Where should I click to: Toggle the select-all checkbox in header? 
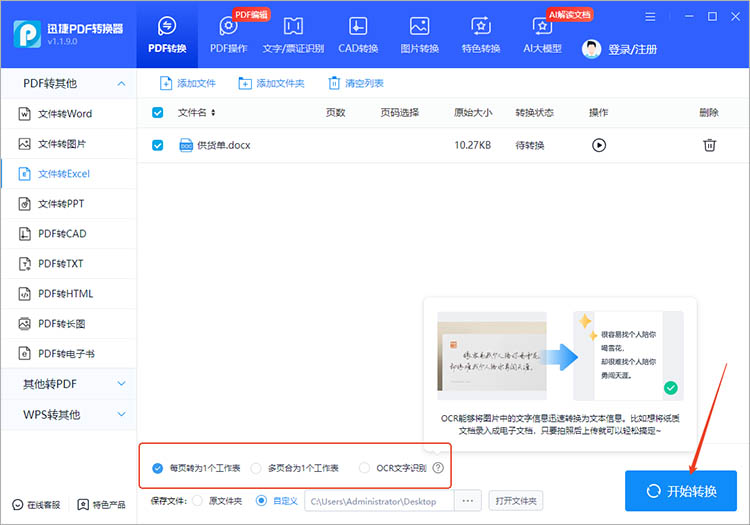click(157, 112)
